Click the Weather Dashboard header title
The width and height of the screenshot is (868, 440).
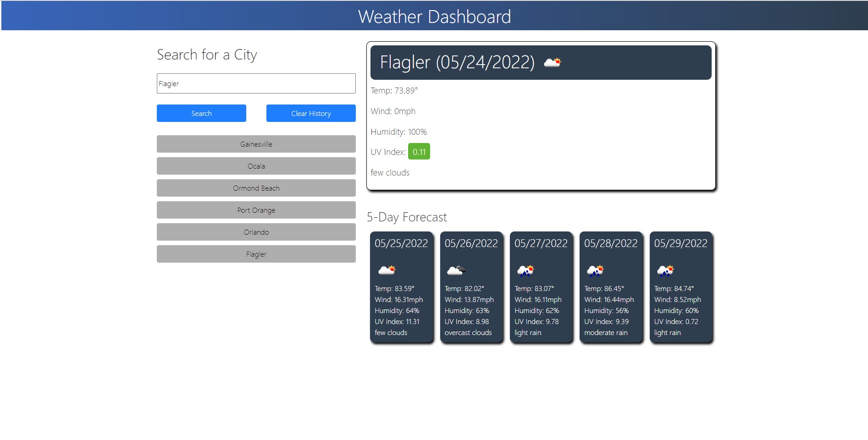tap(434, 16)
